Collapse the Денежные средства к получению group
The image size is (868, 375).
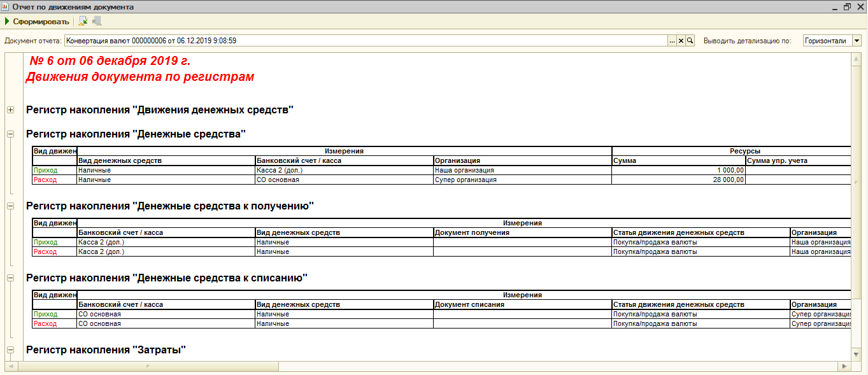(x=10, y=206)
